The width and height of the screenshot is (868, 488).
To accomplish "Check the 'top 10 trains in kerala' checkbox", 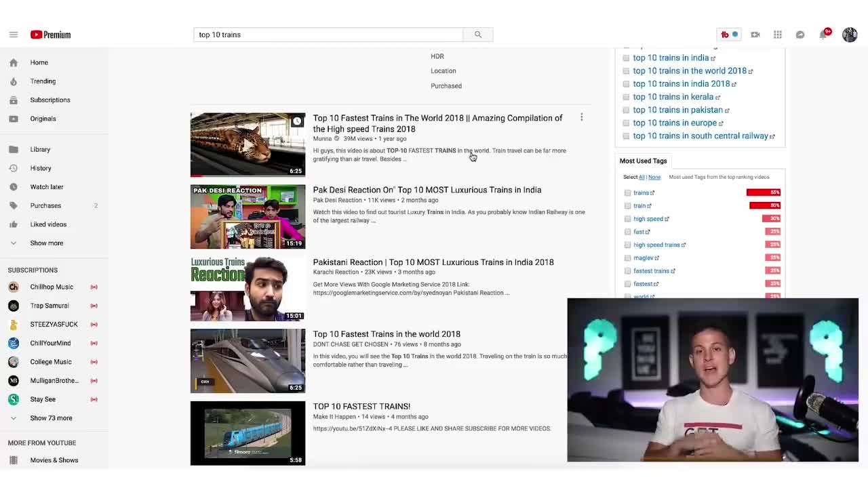I will 626,97.
